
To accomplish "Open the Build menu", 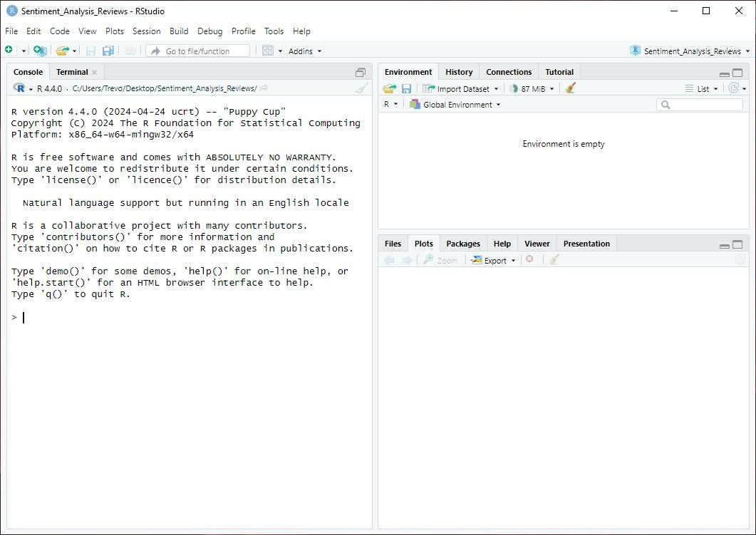I will [x=179, y=31].
